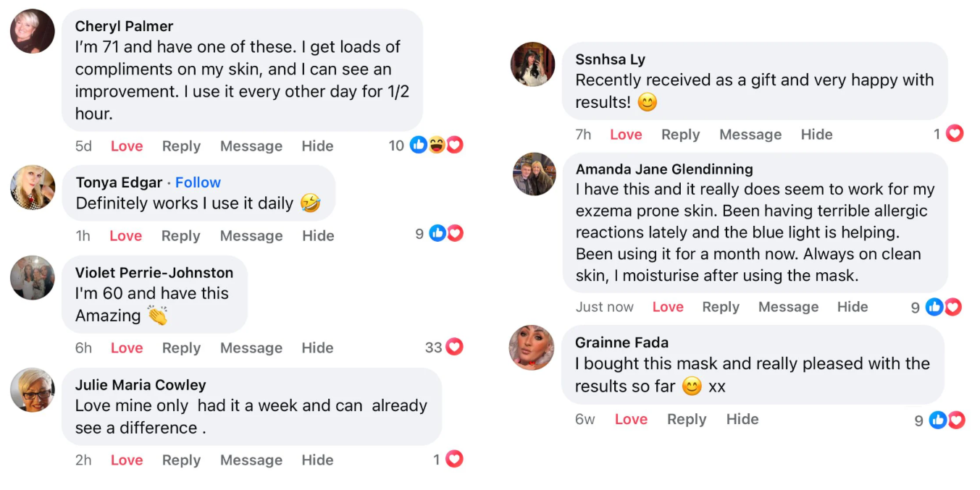
Task: Follow Tonya Edgar
Action: (x=198, y=182)
